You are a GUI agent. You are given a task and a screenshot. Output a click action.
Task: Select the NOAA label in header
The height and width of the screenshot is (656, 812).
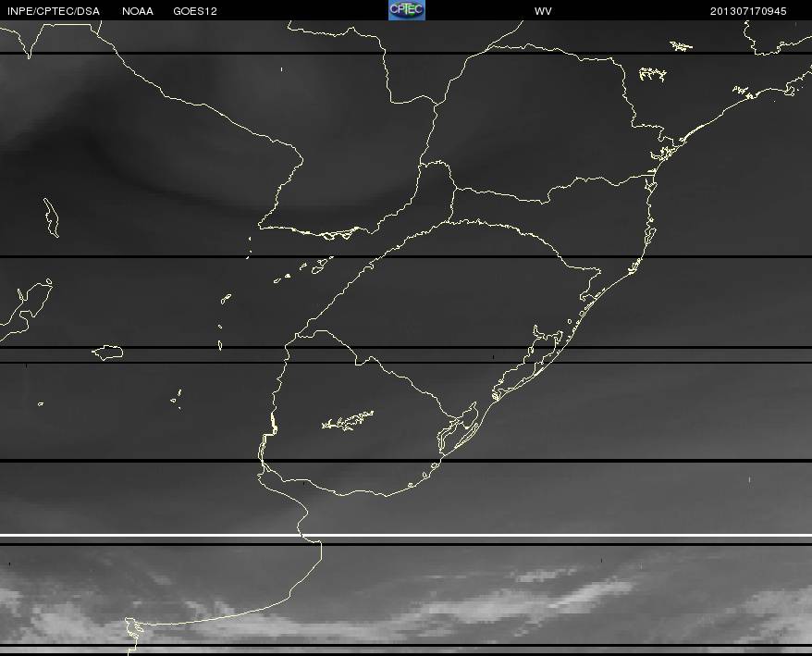[x=138, y=11]
